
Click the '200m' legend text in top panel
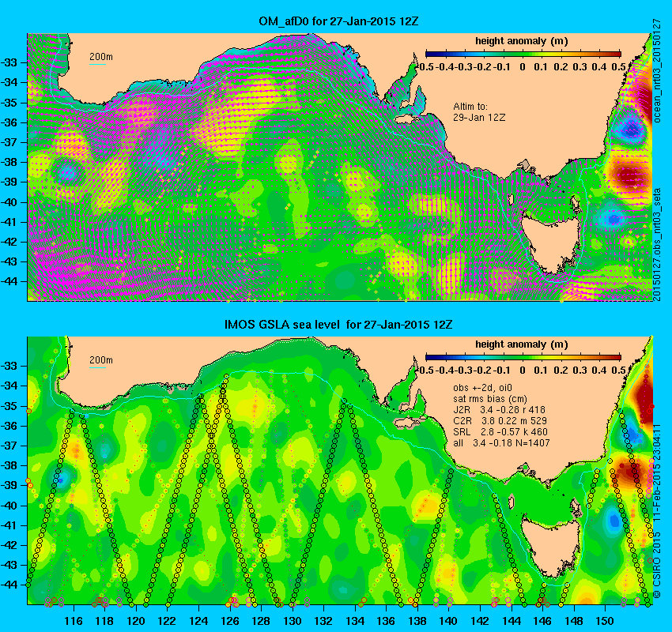[x=101, y=57]
